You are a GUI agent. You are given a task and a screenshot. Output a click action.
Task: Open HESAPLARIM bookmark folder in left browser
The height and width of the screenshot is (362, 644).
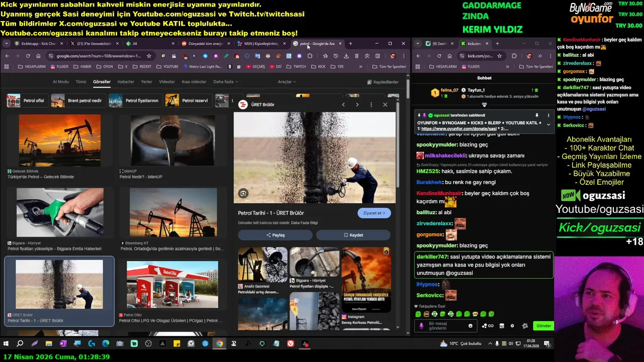pos(31,66)
